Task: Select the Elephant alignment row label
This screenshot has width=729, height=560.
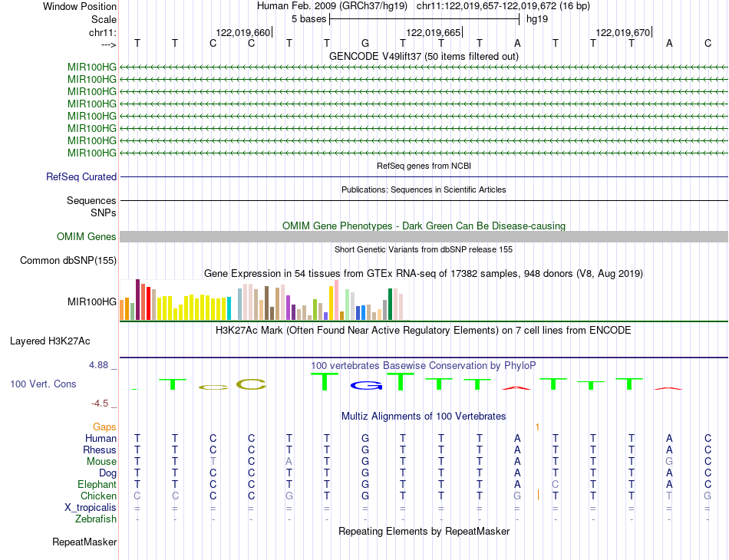Action: click(x=97, y=485)
